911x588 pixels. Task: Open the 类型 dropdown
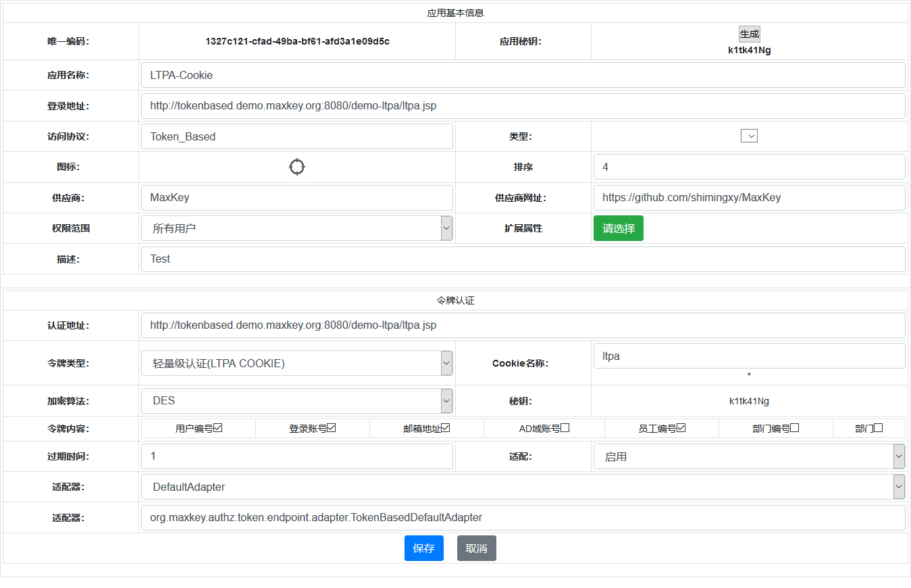[x=749, y=136]
